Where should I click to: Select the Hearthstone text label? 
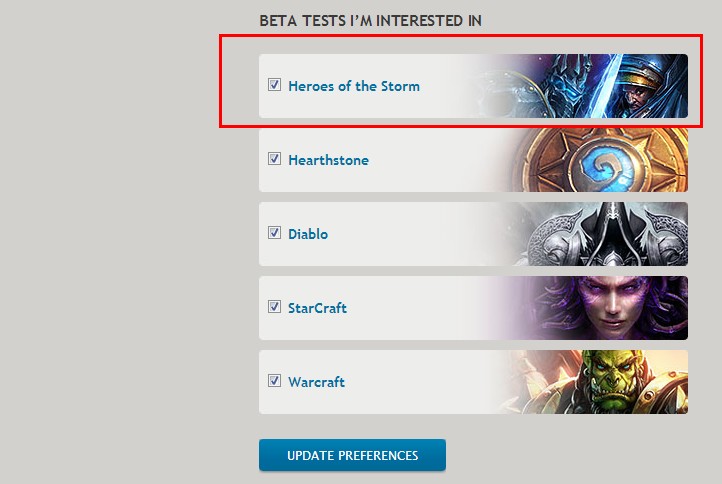(328, 160)
